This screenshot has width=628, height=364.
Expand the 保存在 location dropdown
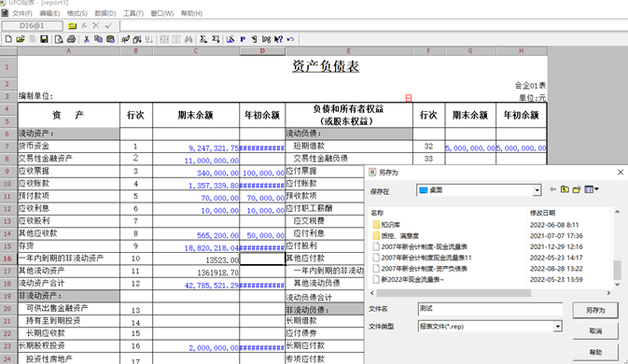(537, 190)
